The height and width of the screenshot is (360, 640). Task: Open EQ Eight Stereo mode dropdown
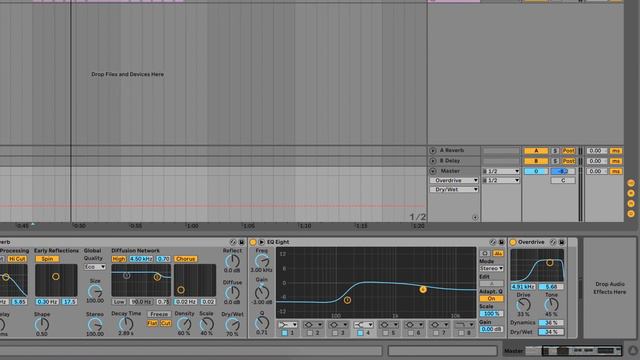coord(491,269)
